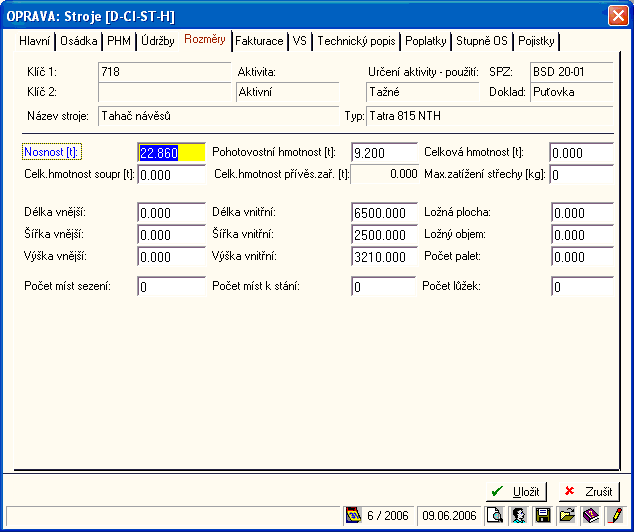Click Název stroje field Tahač návěsů
The width and height of the screenshot is (634, 532).
pos(218,116)
